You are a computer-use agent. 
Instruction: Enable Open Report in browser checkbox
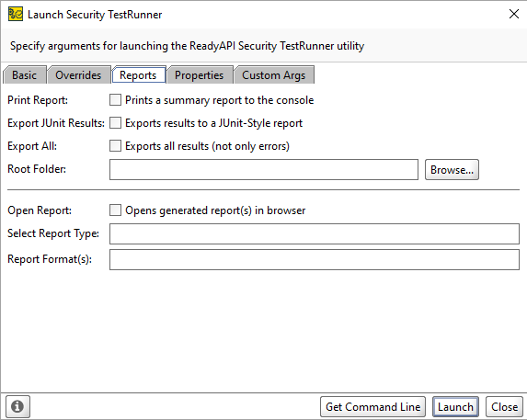115,210
